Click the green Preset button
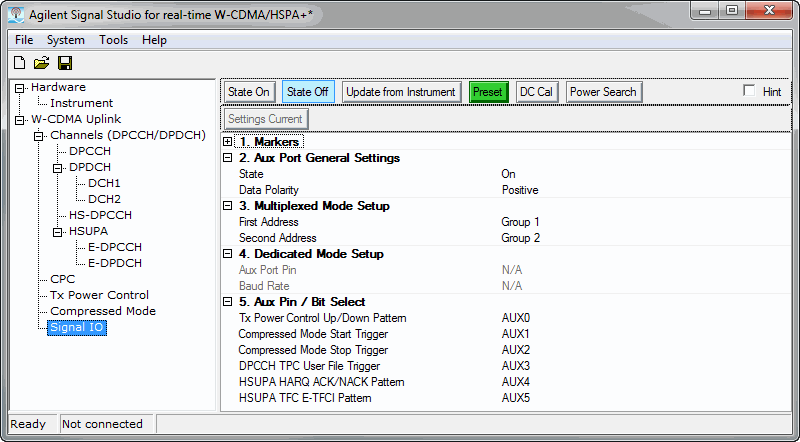The image size is (800, 442). (x=488, y=92)
